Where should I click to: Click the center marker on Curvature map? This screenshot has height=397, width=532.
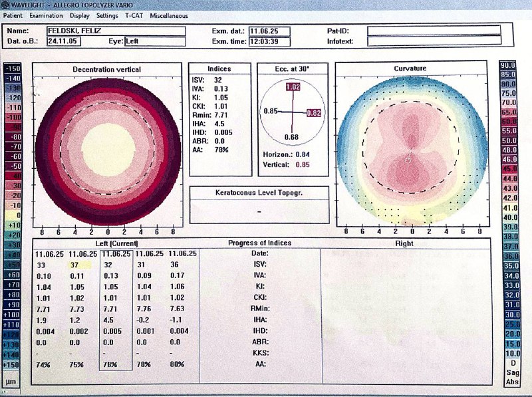coord(408,160)
